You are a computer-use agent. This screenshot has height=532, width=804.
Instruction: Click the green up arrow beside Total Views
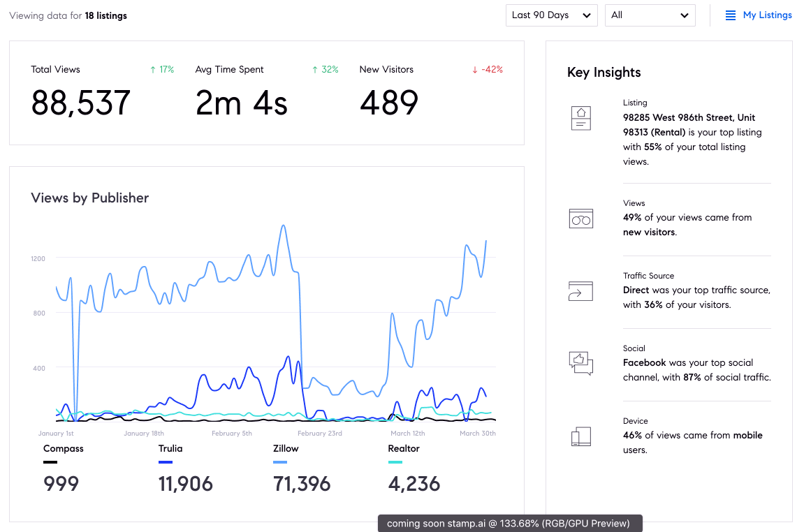coord(153,70)
